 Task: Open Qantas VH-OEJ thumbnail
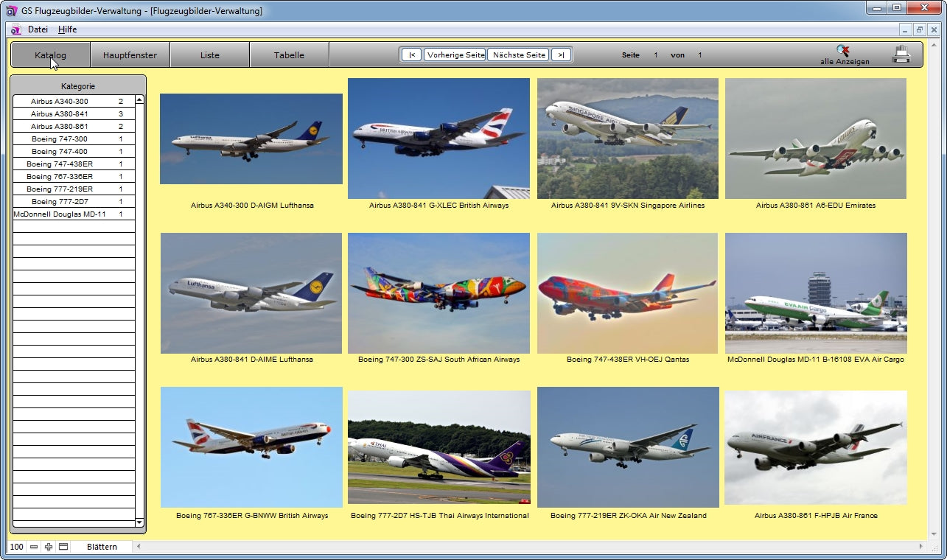click(x=628, y=293)
